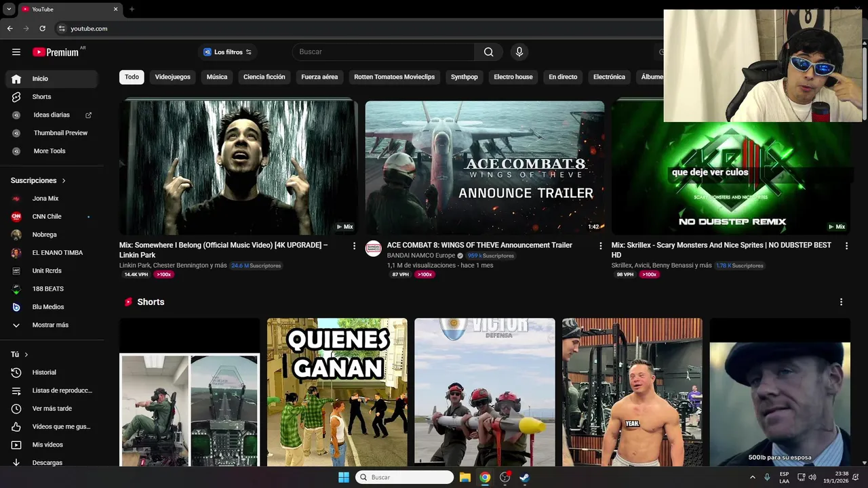Open BANDAI NAMCO Europe channel link
The width and height of the screenshot is (868, 488).
point(421,256)
